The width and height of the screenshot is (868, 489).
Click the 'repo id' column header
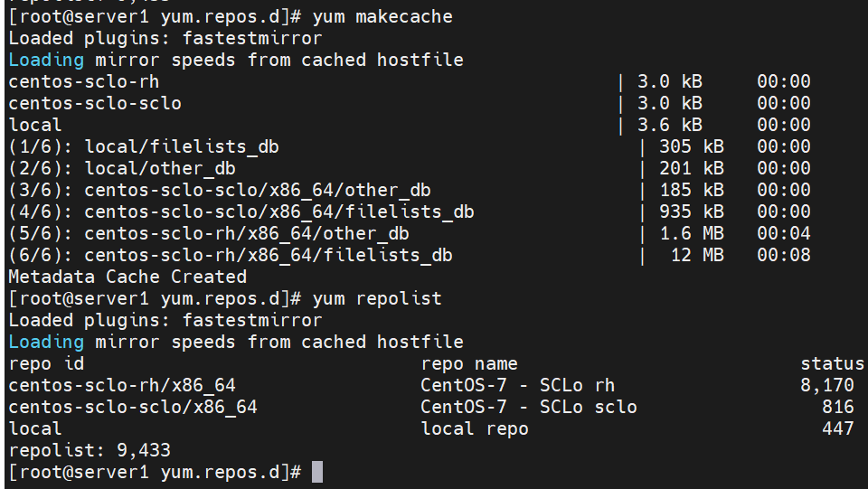46,363
